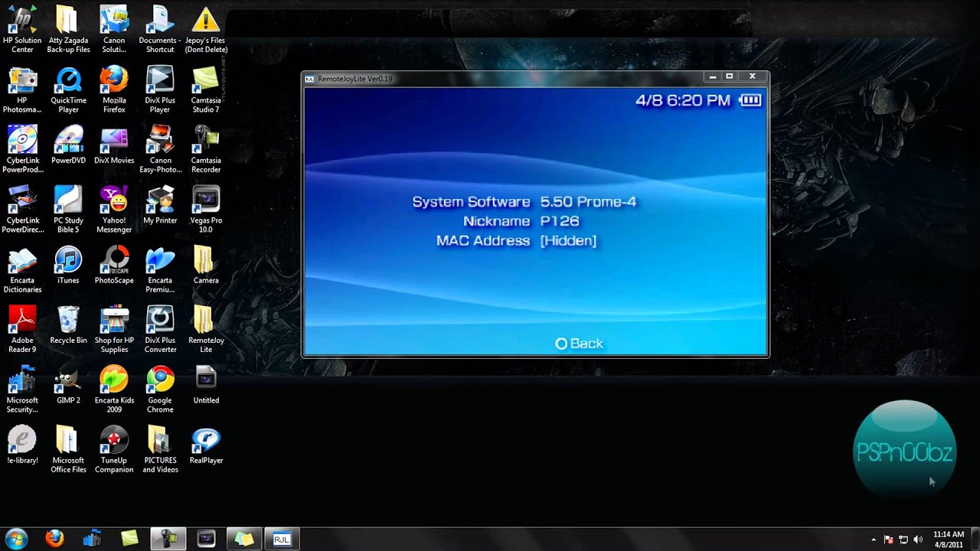Launch RealPlayer desktop shortcut

[205, 444]
